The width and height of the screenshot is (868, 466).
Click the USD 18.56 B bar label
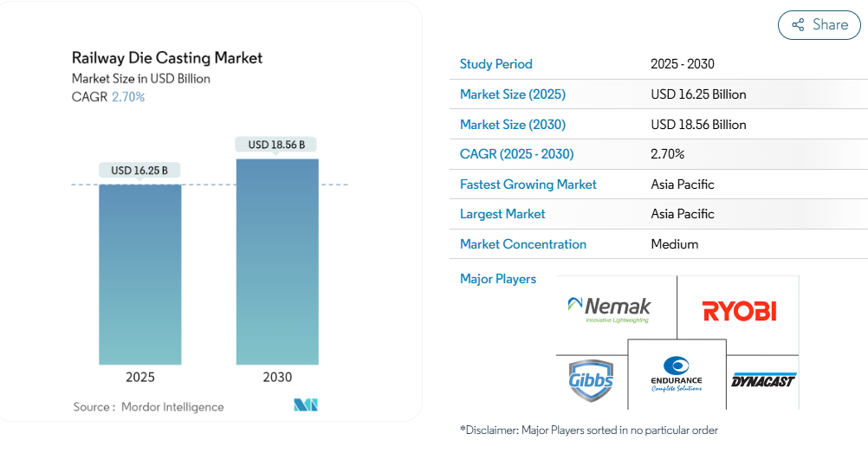click(x=276, y=145)
